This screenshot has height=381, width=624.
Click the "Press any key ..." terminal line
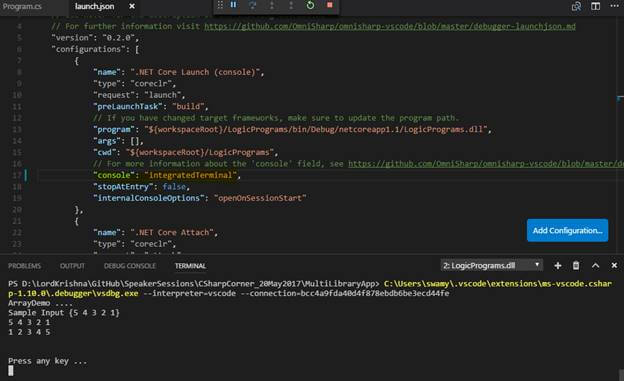tap(47, 361)
